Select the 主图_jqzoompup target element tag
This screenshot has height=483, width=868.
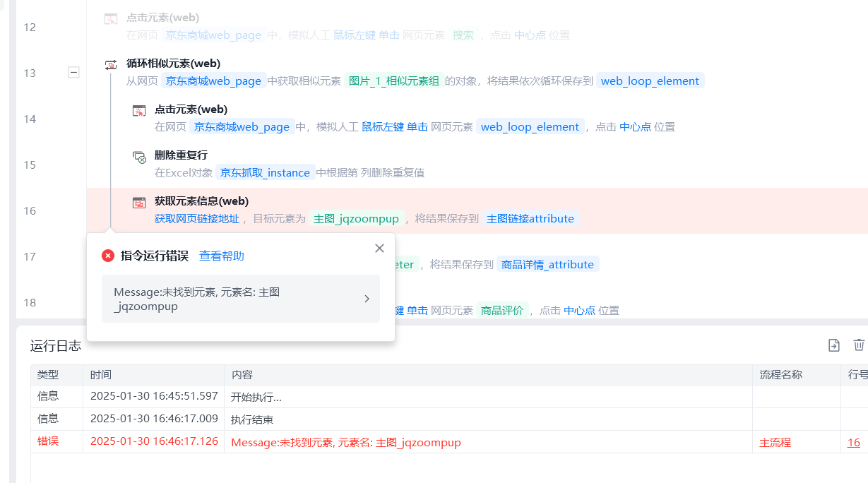pos(357,219)
